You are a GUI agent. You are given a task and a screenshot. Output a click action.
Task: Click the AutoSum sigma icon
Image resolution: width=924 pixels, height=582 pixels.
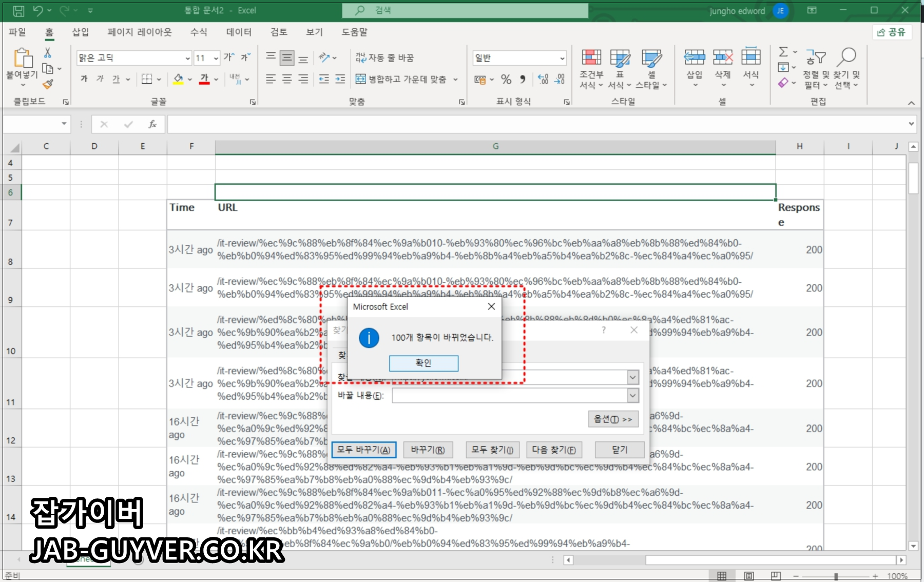coord(783,52)
